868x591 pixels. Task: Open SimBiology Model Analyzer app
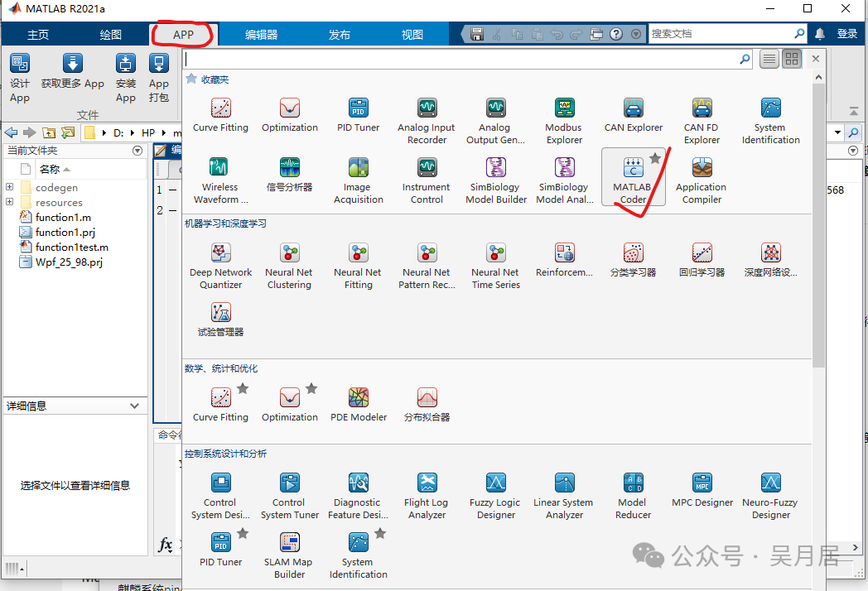(564, 181)
